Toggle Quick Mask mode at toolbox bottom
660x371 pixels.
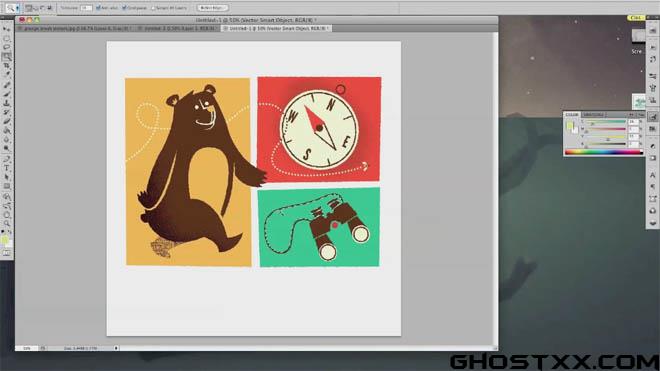(x=6, y=253)
